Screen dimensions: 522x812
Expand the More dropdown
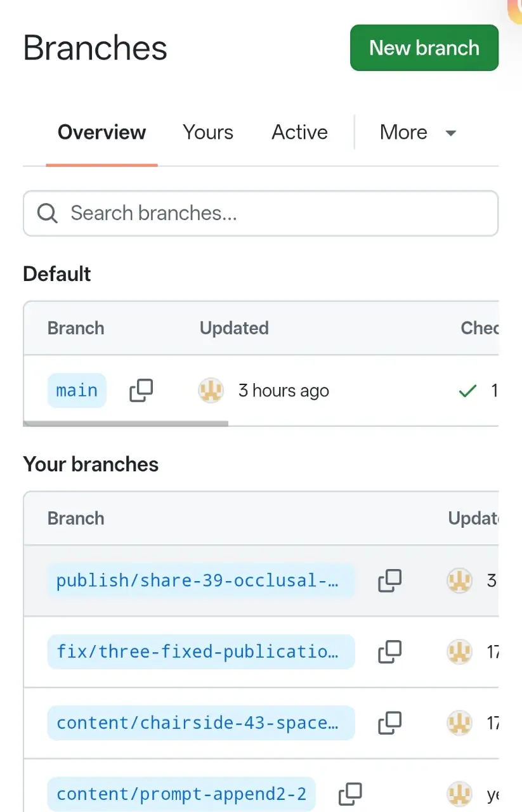click(x=419, y=133)
